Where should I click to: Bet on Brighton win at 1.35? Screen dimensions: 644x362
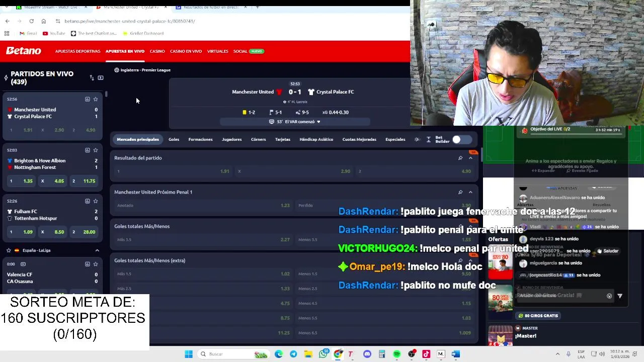point(20,181)
